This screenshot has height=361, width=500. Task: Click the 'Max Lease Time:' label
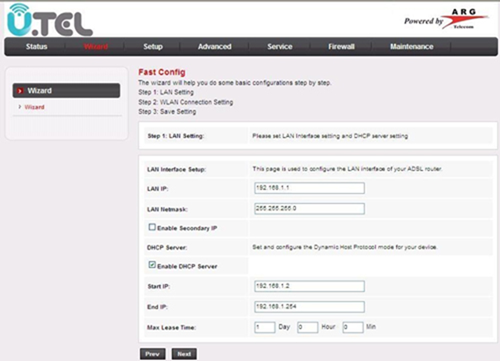point(171,328)
